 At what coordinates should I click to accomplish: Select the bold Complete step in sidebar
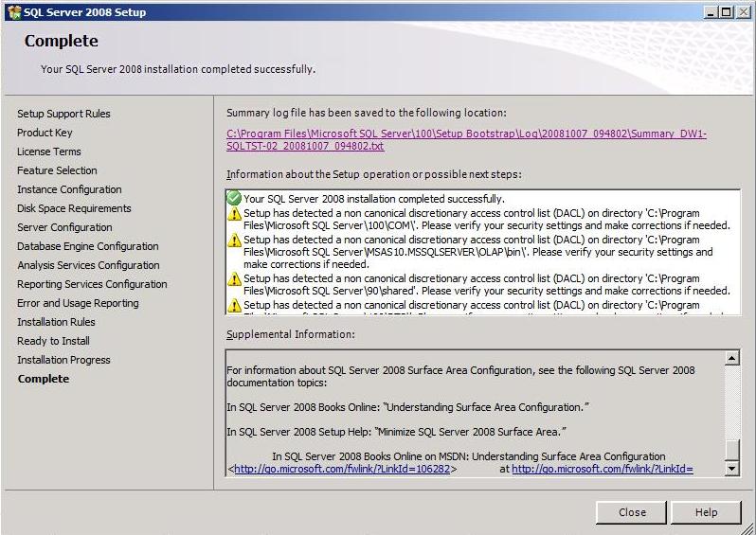coord(44,379)
